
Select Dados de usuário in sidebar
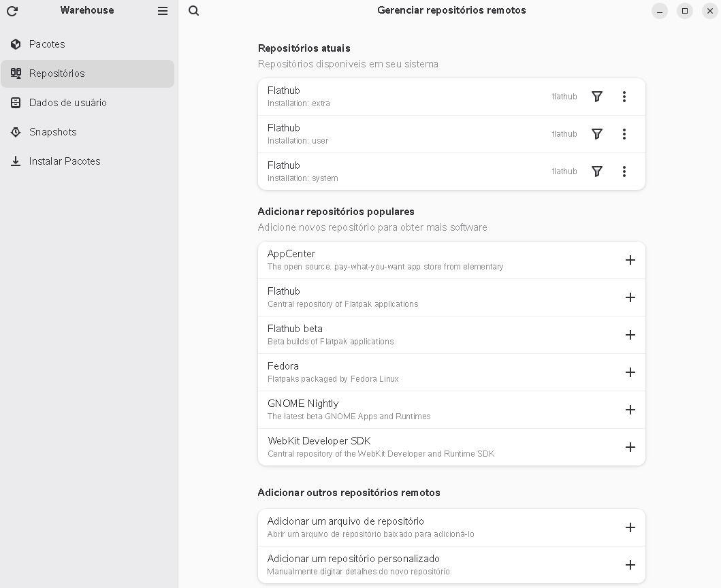[x=67, y=103]
